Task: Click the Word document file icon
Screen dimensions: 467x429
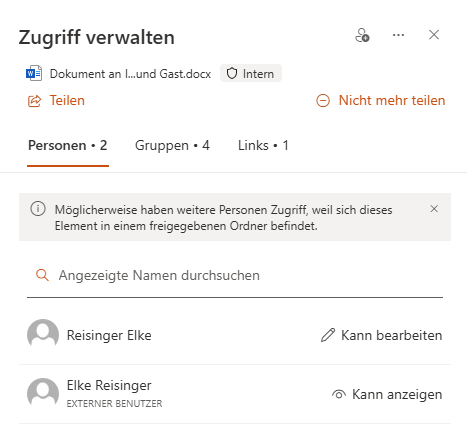Action: (34, 73)
